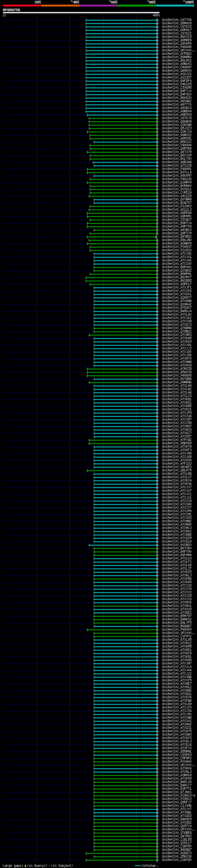Select the UniRef100_Q4T8D3 label
This screenshot has height=868, width=197.
tap(177, 836)
